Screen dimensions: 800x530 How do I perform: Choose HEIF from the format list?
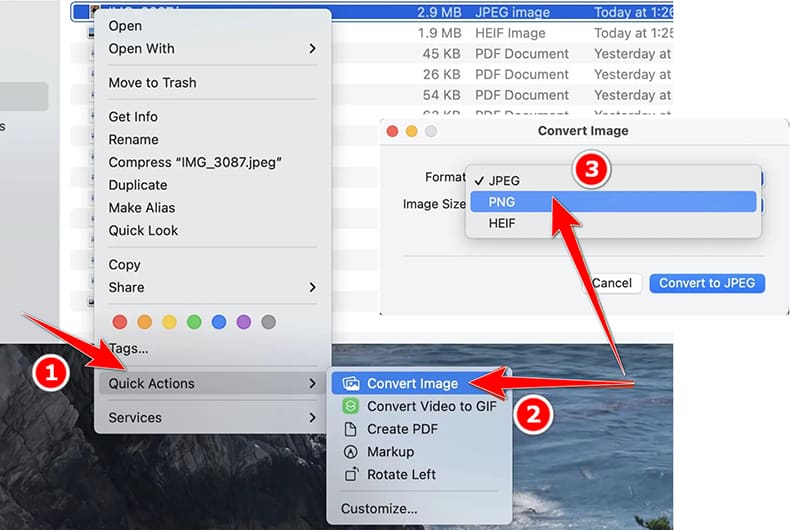pos(504,223)
